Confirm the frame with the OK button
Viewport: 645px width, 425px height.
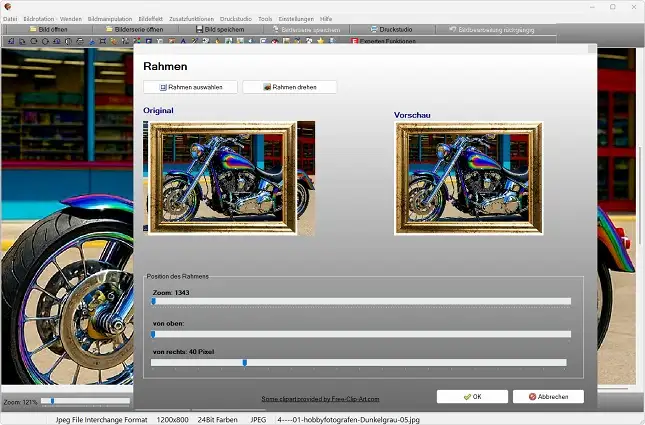pos(472,396)
